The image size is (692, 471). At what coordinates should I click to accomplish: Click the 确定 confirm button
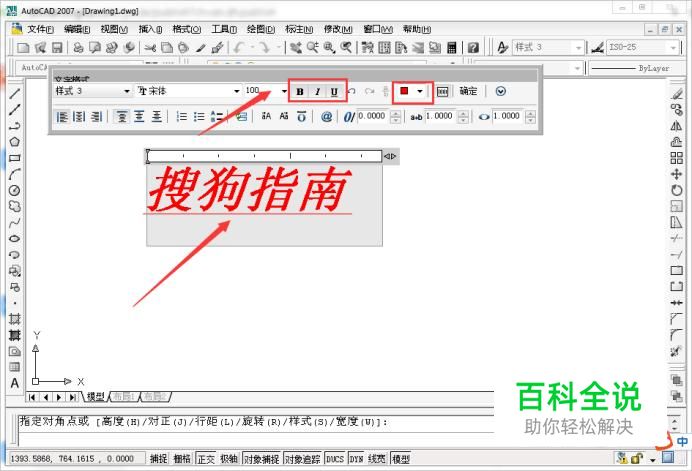(468, 91)
